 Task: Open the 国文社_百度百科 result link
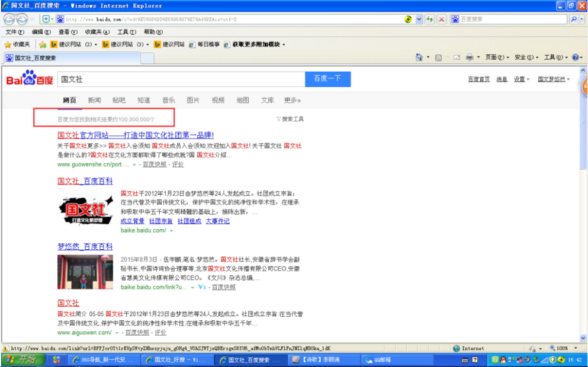coord(85,181)
